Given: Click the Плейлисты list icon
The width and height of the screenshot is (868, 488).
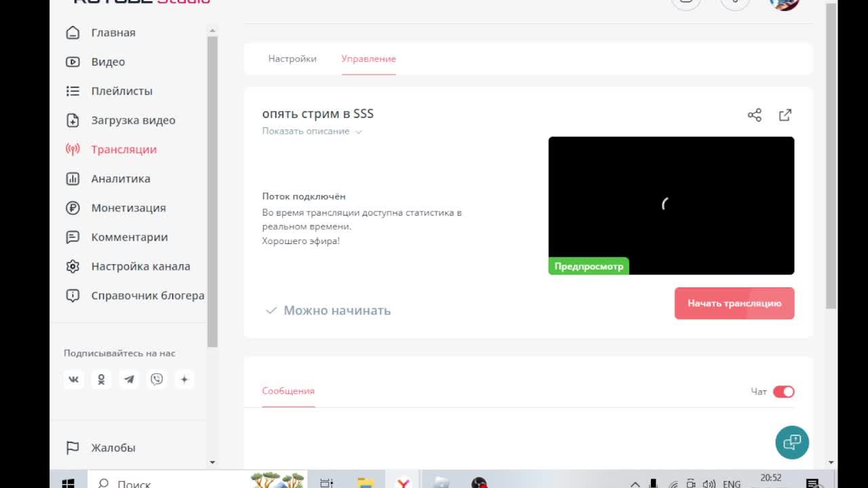Looking at the screenshot, I should [73, 91].
